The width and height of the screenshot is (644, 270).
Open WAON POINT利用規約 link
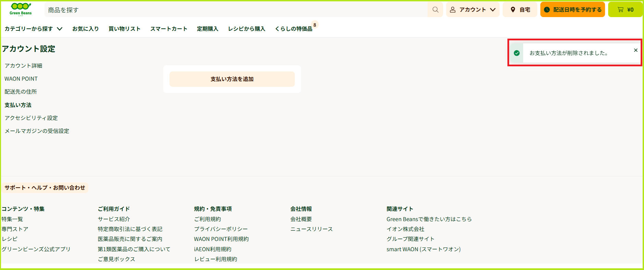[222, 239]
